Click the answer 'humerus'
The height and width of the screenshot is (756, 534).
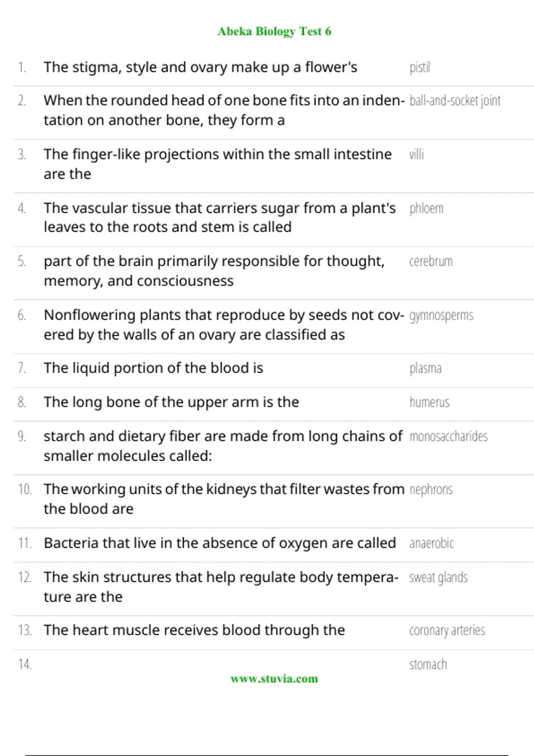pos(429,402)
